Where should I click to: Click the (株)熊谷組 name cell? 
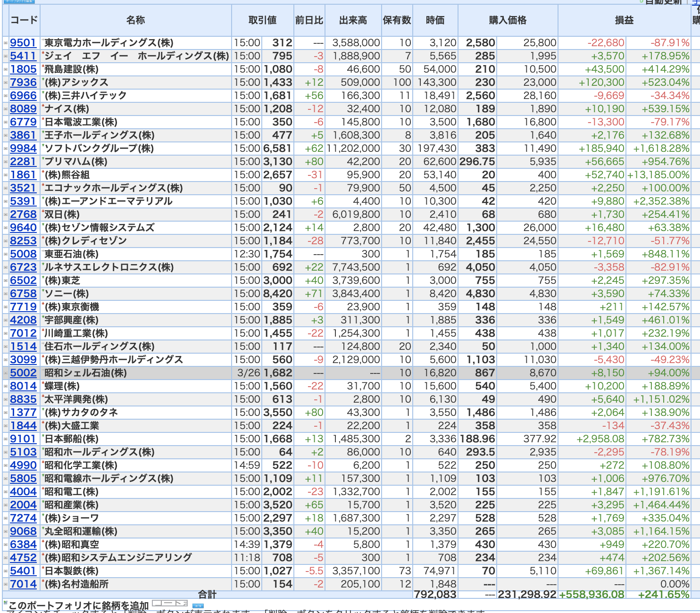point(136,175)
